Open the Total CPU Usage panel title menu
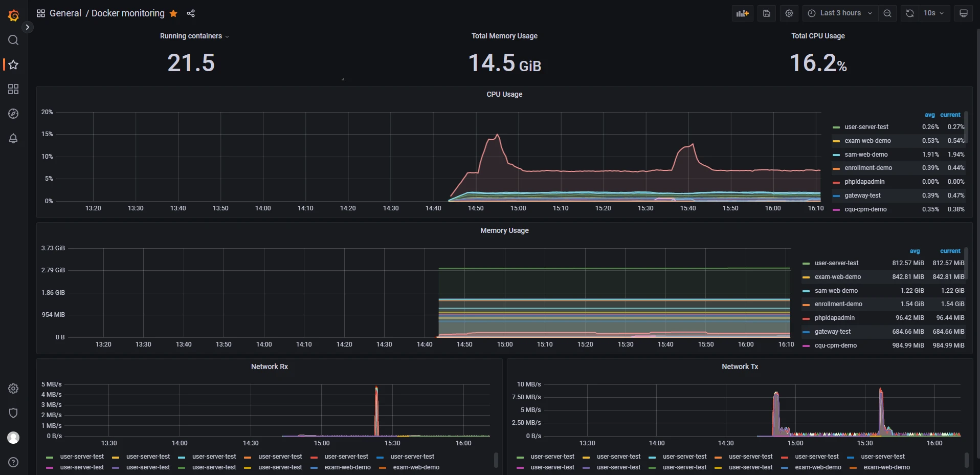This screenshot has height=475, width=980. point(818,36)
